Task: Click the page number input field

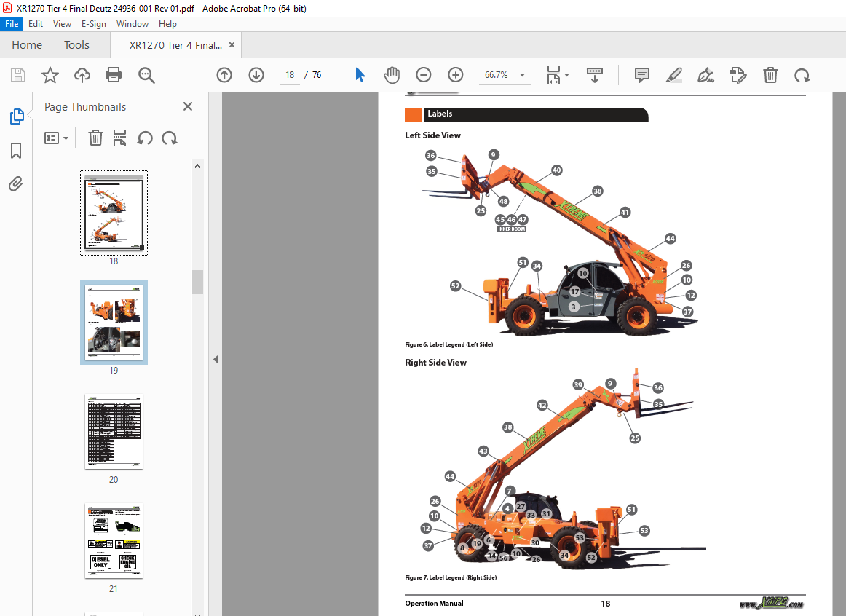Action: pyautogui.click(x=290, y=75)
